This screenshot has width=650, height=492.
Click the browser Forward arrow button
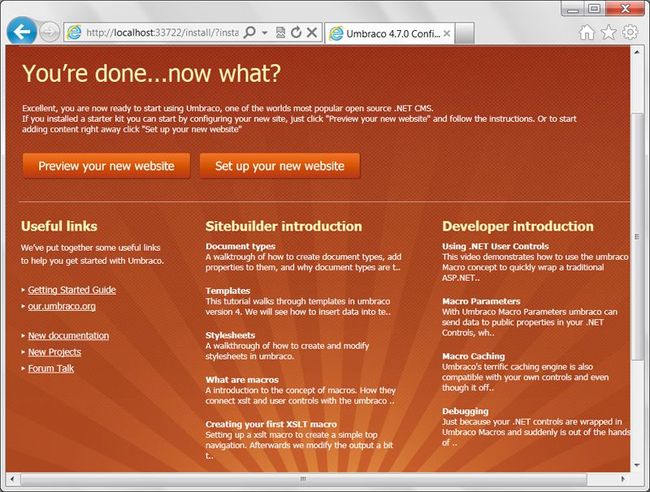[49, 32]
